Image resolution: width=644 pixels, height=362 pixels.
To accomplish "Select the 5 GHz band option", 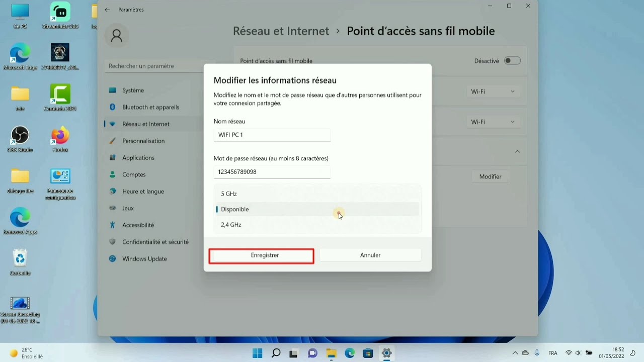I will 317,194.
